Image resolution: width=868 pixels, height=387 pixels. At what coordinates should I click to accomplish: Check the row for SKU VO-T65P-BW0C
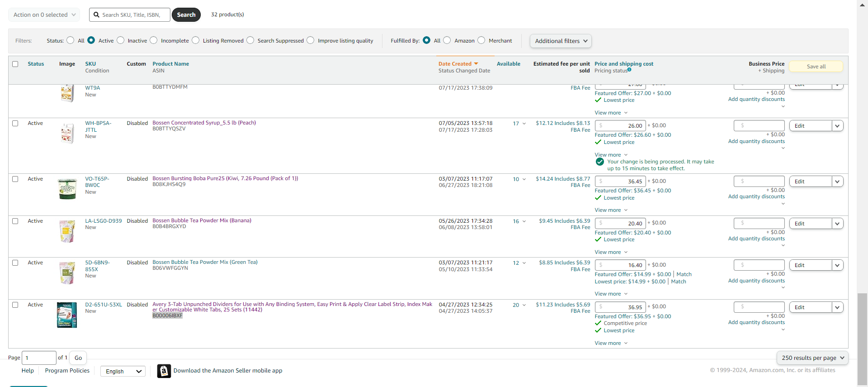[15, 179]
